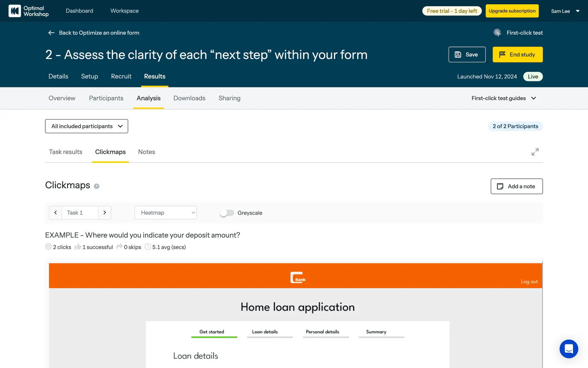The width and height of the screenshot is (588, 368).
Task: Click the Loan details step in form image
Action: click(265, 332)
